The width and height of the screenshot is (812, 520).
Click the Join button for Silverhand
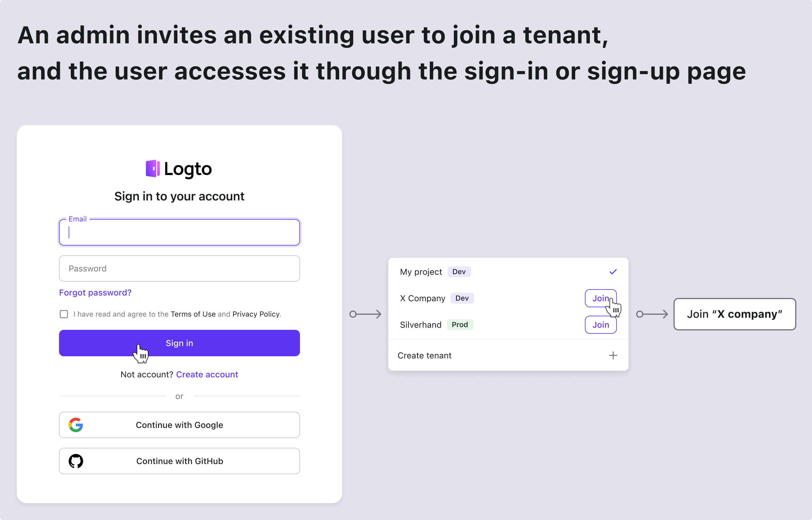[600, 325]
